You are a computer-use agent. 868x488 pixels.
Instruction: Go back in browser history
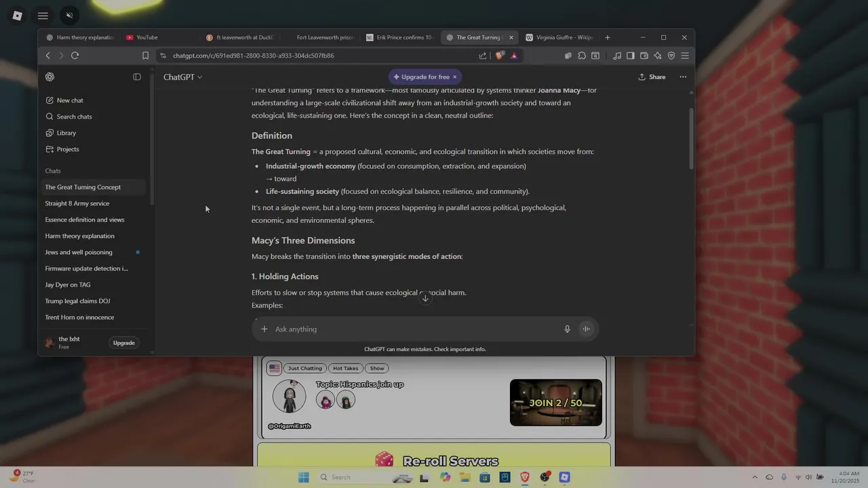(47, 56)
